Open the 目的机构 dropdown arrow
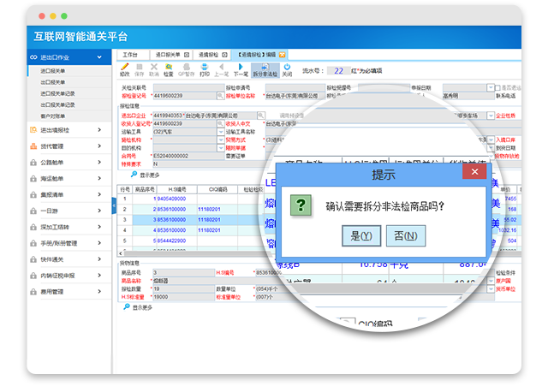The image size is (548, 392). tap(221, 148)
